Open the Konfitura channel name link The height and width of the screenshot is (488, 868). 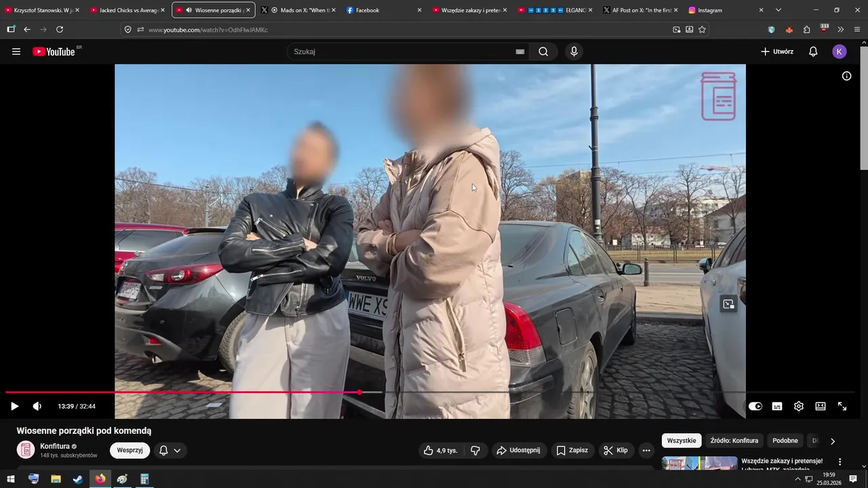pyautogui.click(x=55, y=446)
